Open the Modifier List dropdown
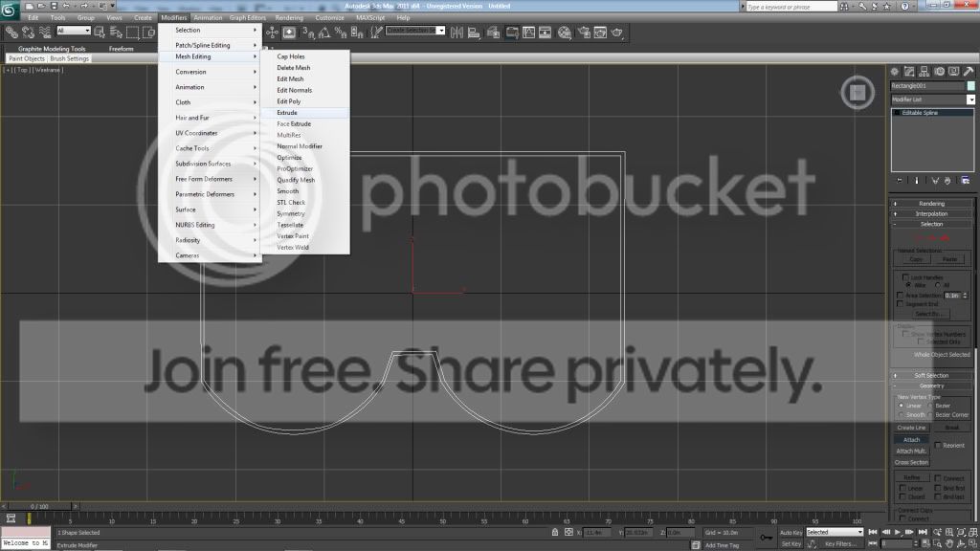 [932, 99]
